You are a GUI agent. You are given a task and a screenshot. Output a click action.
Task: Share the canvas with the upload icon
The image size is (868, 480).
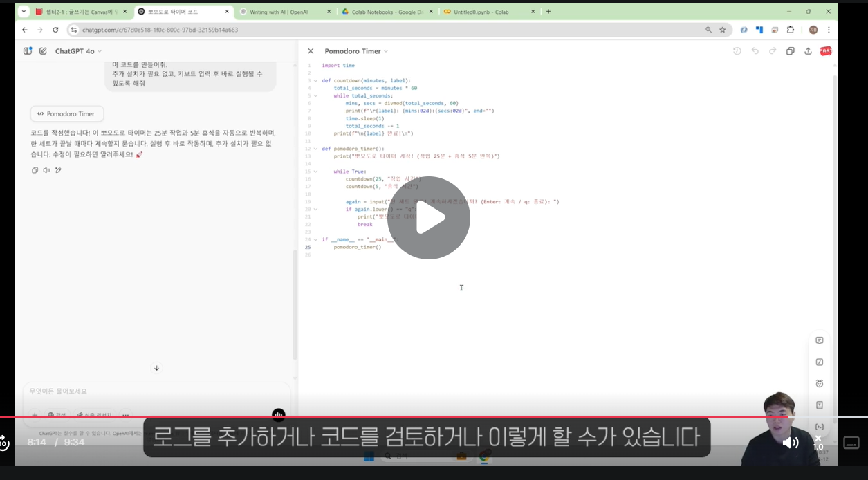(x=808, y=51)
